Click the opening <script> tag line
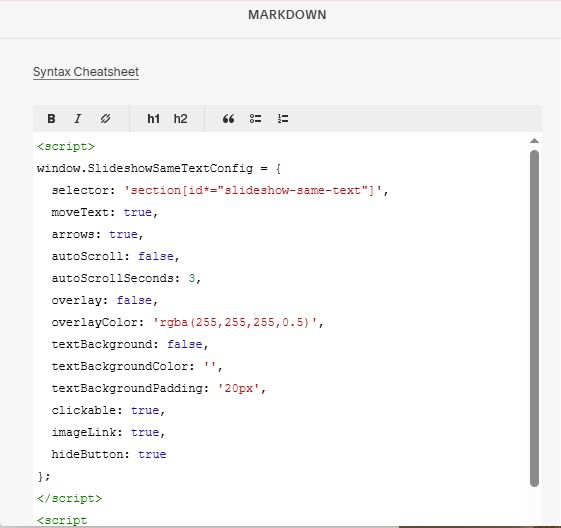 pyautogui.click(x=66, y=147)
